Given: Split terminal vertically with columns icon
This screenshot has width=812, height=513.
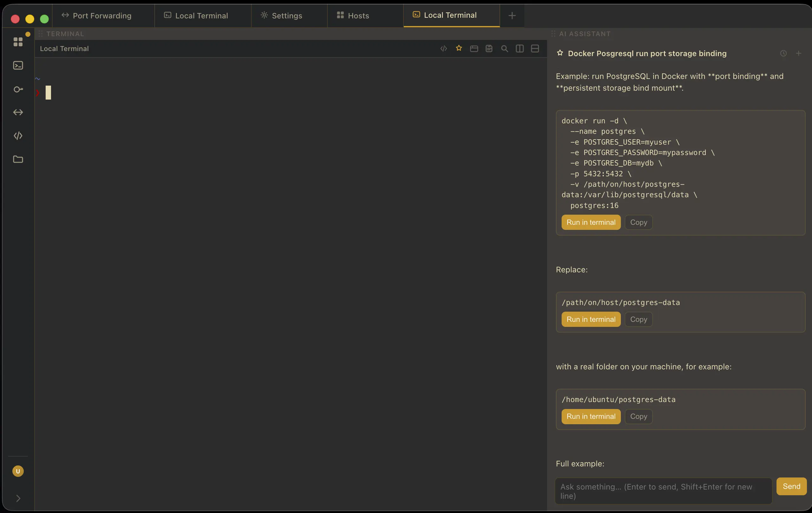Looking at the screenshot, I should point(520,49).
